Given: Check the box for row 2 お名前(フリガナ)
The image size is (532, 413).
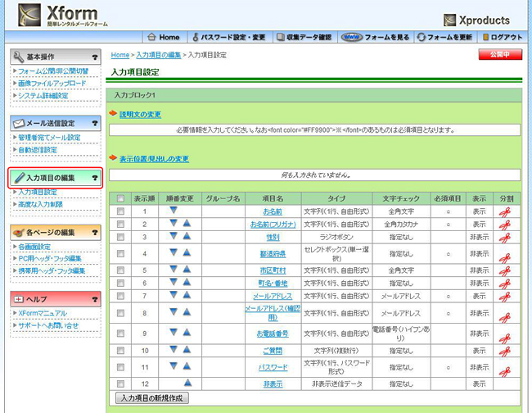Looking at the screenshot, I should (x=120, y=225).
